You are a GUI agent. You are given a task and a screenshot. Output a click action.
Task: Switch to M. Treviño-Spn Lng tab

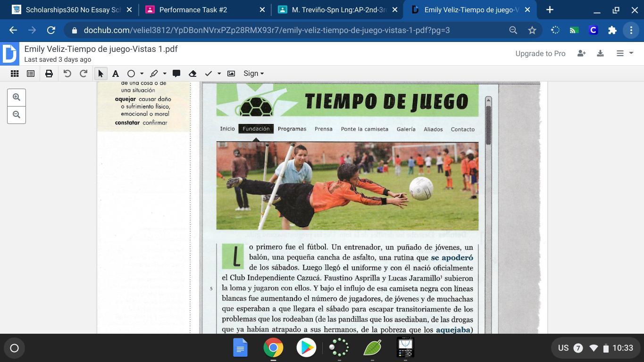tap(338, 10)
